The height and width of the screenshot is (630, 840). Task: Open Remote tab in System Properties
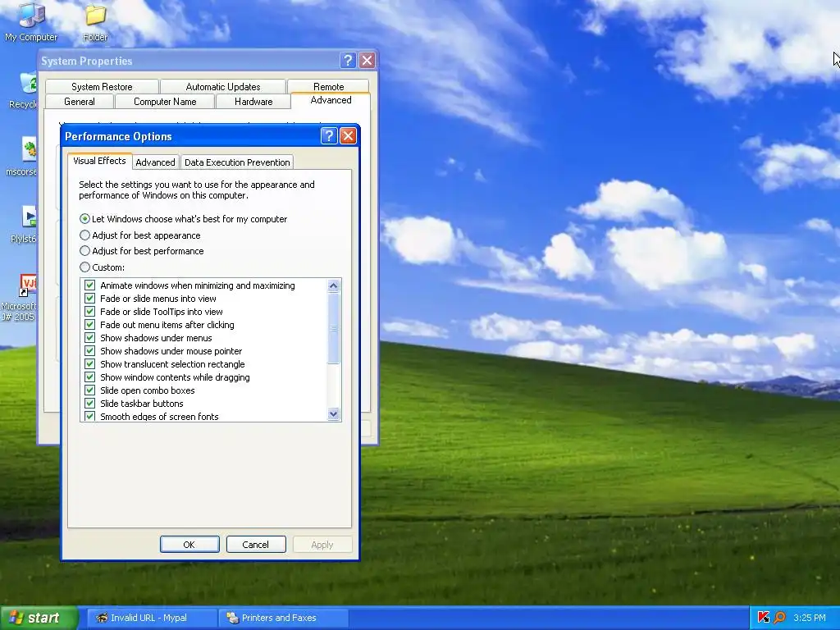tap(328, 87)
